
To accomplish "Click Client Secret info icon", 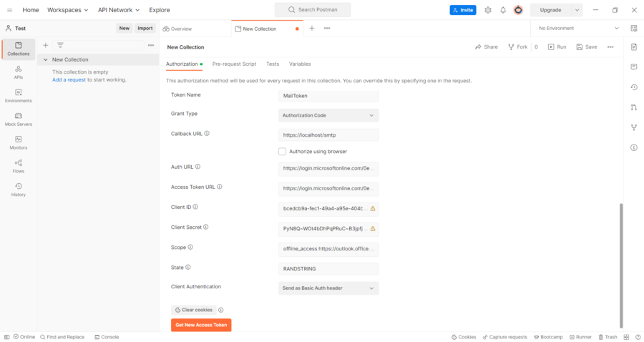I will pos(206,227).
